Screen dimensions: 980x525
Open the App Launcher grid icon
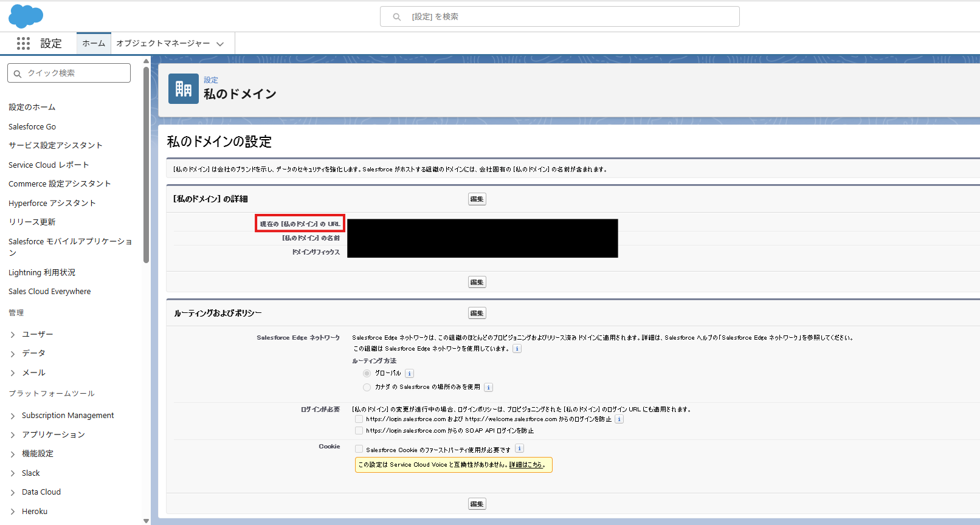click(23, 43)
